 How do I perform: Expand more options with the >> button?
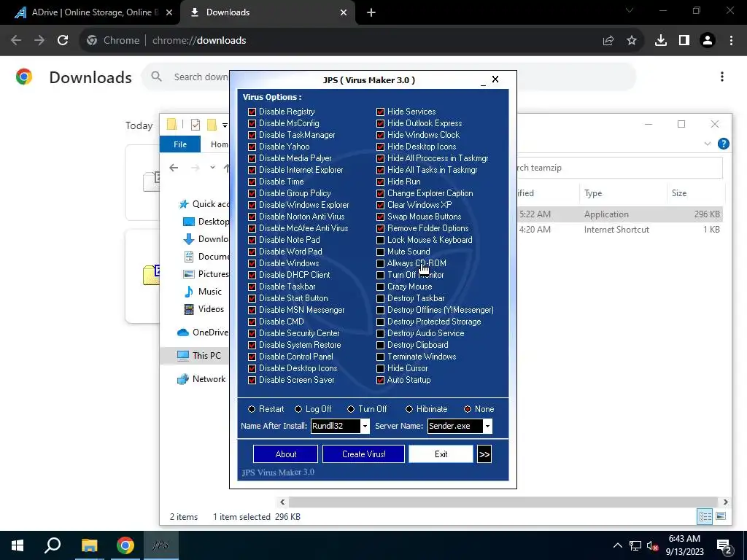tap(484, 454)
